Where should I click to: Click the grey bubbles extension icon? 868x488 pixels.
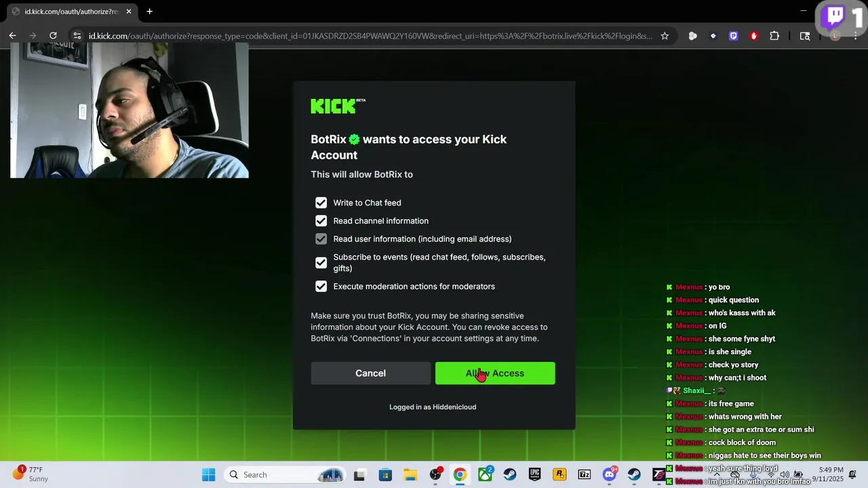pos(692,36)
